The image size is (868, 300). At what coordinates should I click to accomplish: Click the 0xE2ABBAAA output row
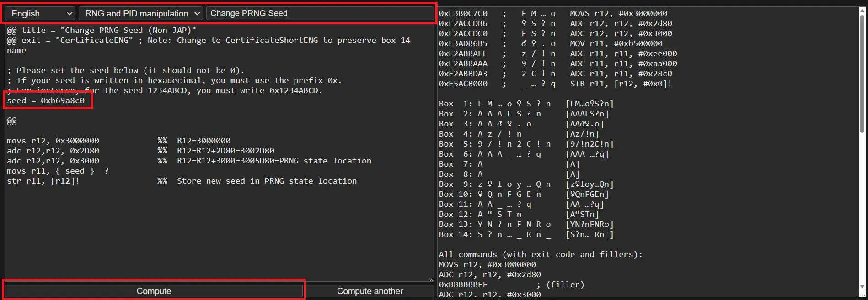pos(558,63)
